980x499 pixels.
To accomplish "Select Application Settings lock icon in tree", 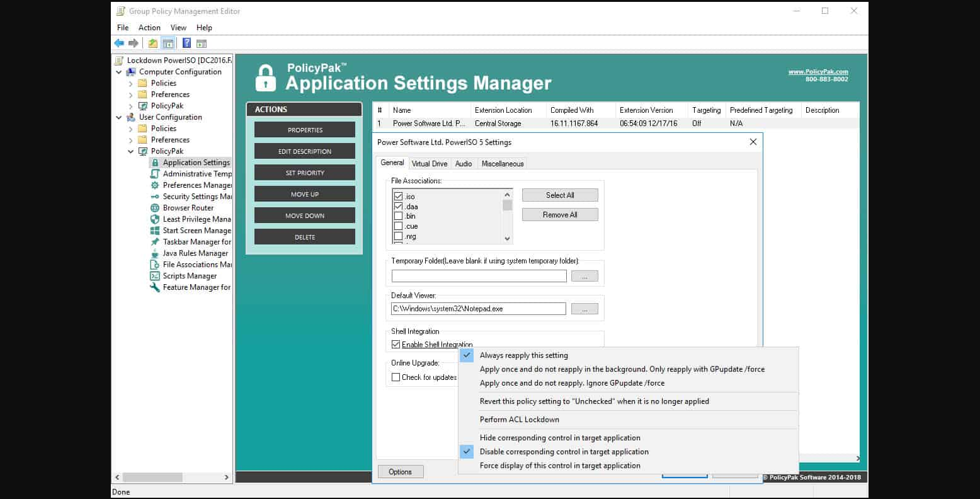I will pos(155,163).
